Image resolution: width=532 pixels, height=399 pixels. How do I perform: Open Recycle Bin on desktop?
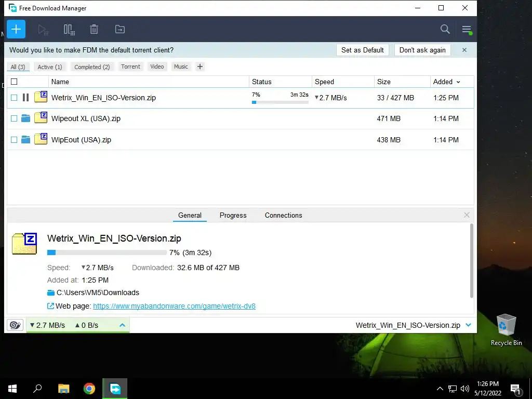(506, 330)
